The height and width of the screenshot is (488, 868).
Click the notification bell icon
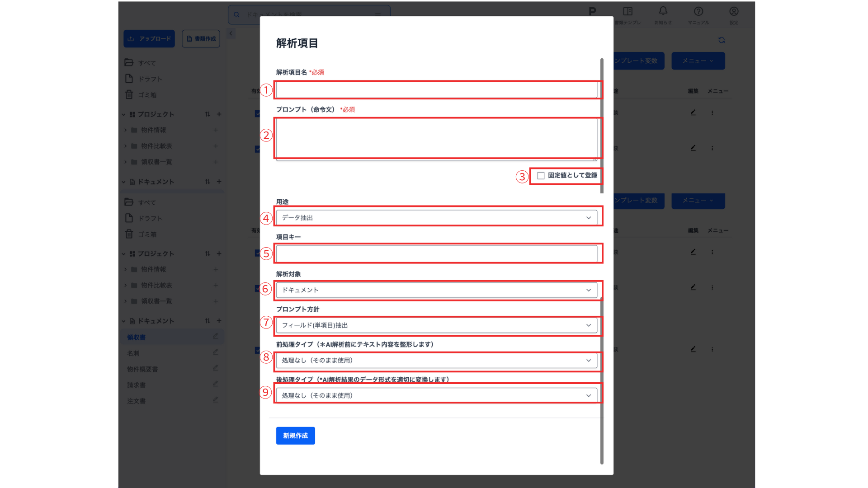coord(663,11)
